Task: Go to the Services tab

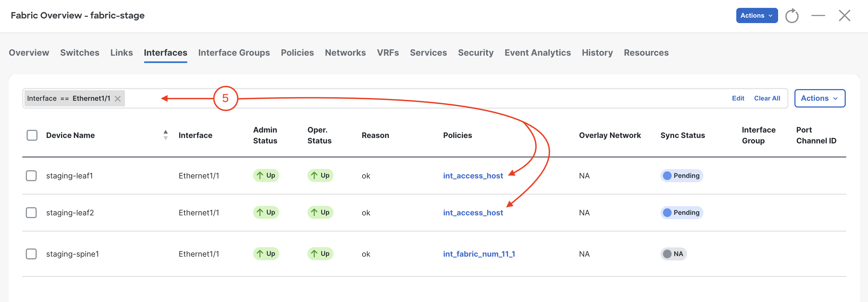Action: click(428, 53)
